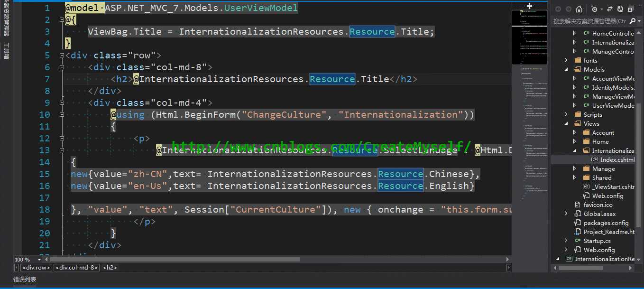Click Sync with active document icon
The image size is (644, 289).
[609, 9]
